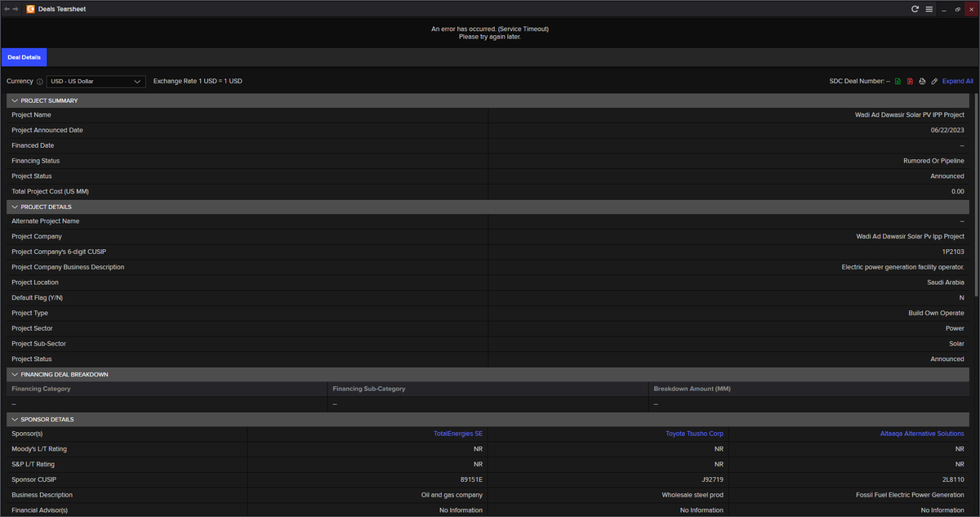
Task: Select the Deal Details tab
Action: point(24,57)
